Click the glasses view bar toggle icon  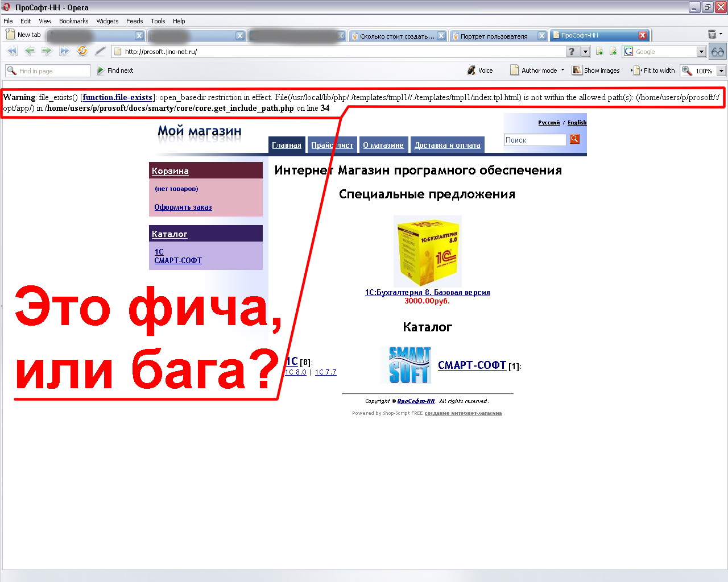[x=718, y=52]
